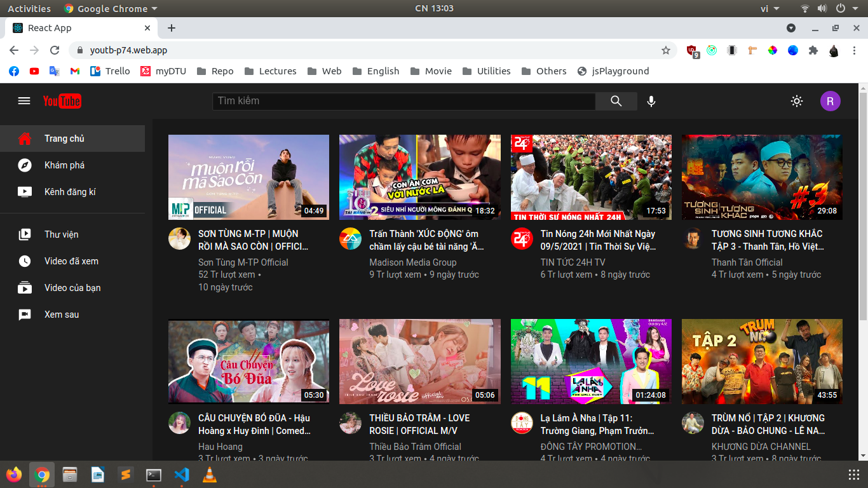
Task: Focus the Tìm kiếm search field
Action: (404, 101)
